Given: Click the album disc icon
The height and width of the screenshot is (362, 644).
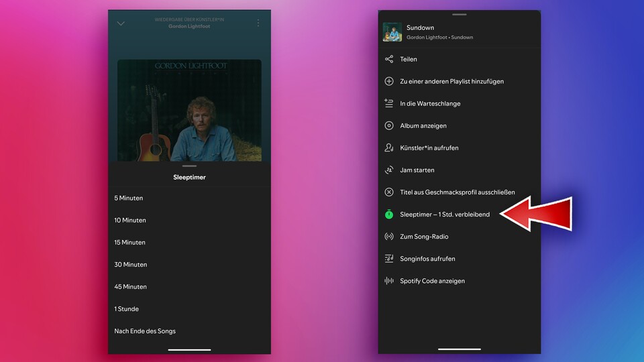Looking at the screenshot, I should tap(389, 125).
